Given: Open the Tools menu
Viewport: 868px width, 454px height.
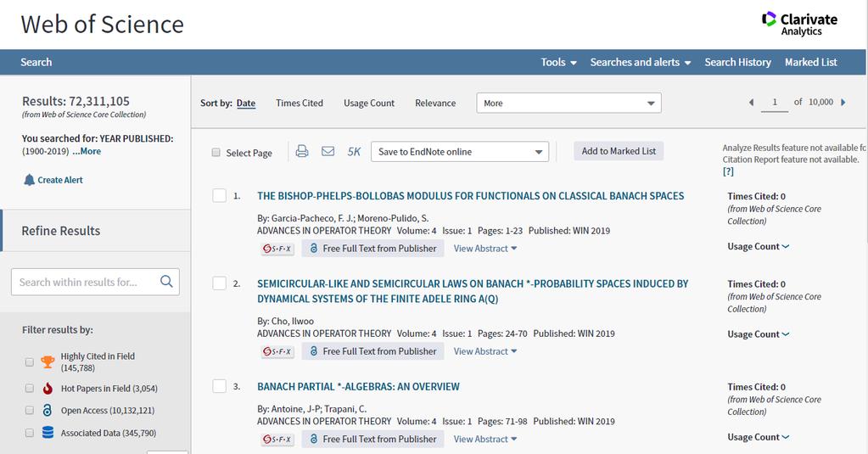Looking at the screenshot, I should 558,63.
